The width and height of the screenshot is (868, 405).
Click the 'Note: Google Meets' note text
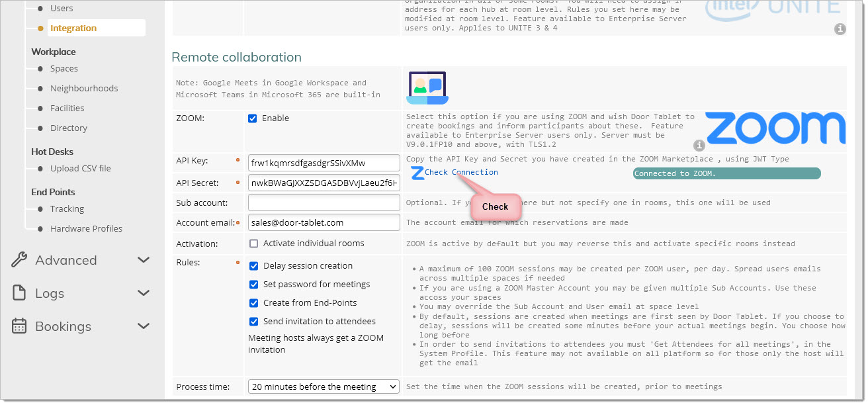278,89
